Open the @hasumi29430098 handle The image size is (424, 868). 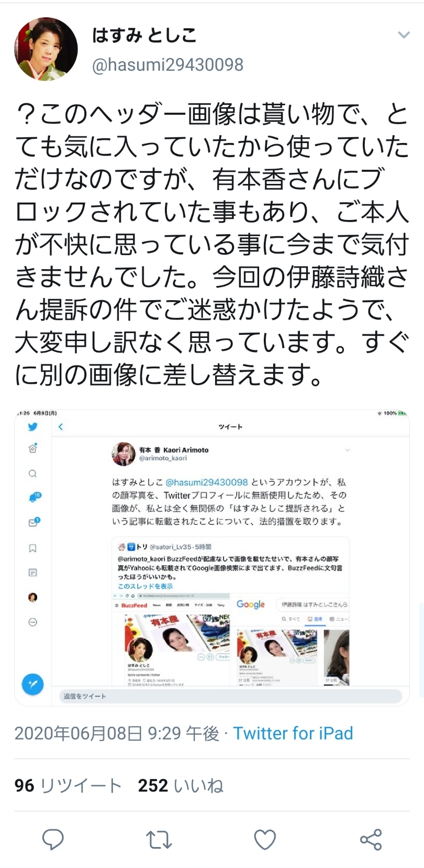[x=168, y=64]
